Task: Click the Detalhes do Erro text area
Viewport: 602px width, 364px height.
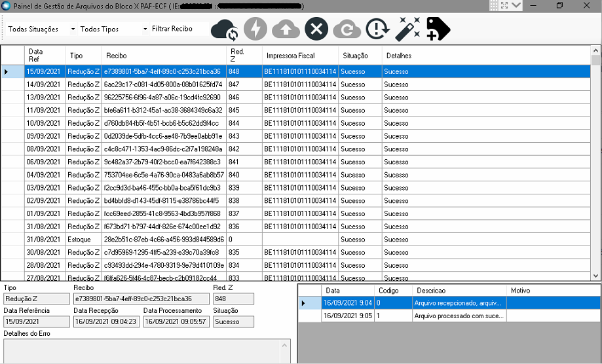Action: (x=147, y=351)
